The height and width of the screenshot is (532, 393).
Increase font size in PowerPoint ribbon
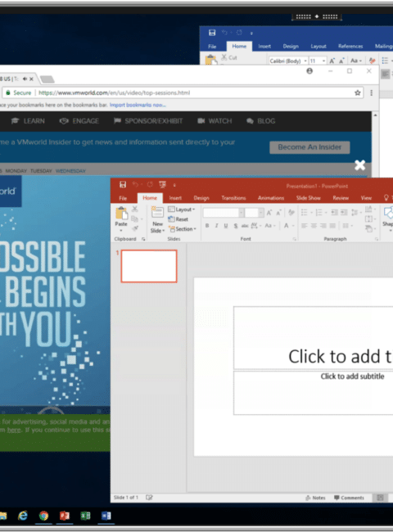click(269, 213)
